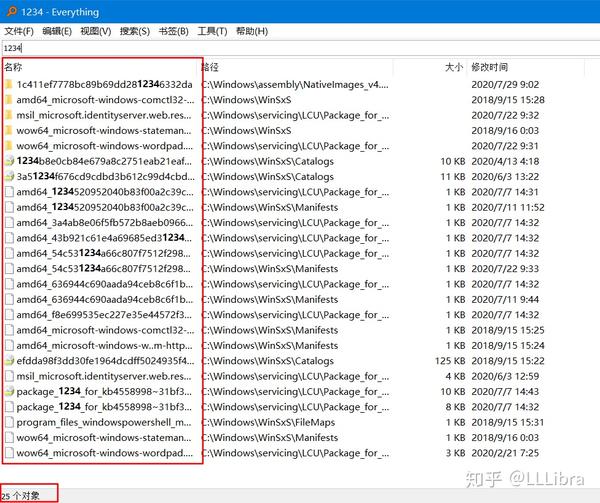This screenshot has height=503, width=600.
Task: Open the 工具(T) menu
Action: point(212,31)
